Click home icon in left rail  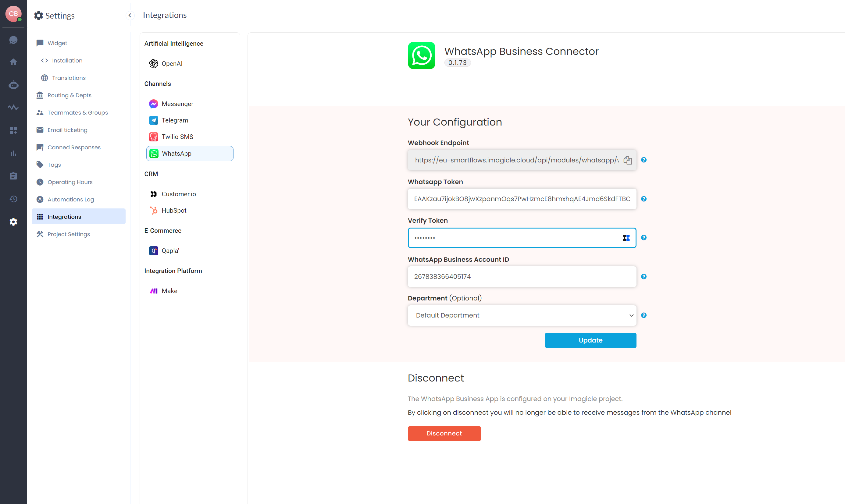click(x=13, y=62)
